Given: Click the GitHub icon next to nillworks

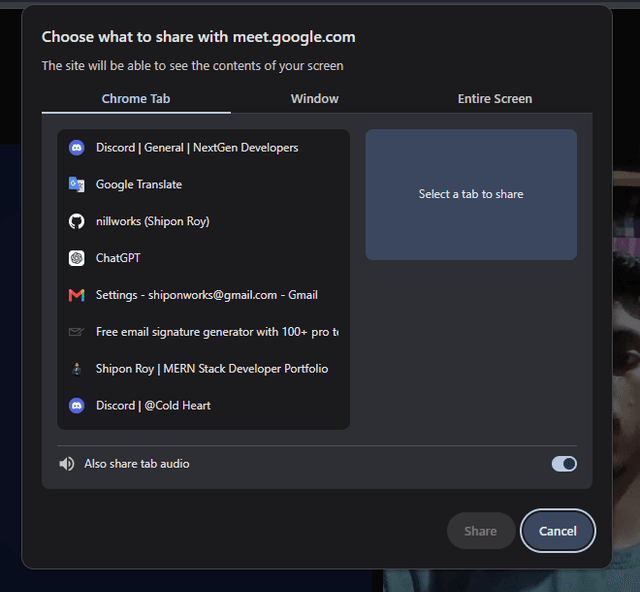Looking at the screenshot, I should click(x=76, y=221).
